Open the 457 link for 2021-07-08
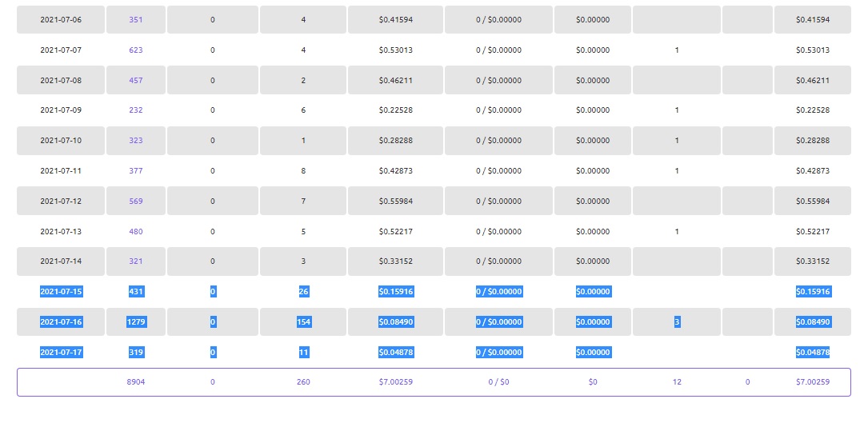The height and width of the screenshot is (431, 868). pos(136,80)
